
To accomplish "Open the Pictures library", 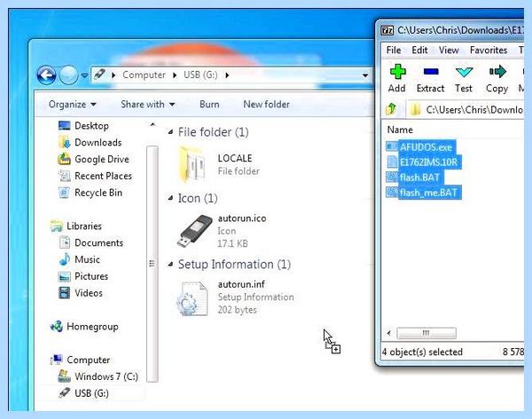I will 83,276.
